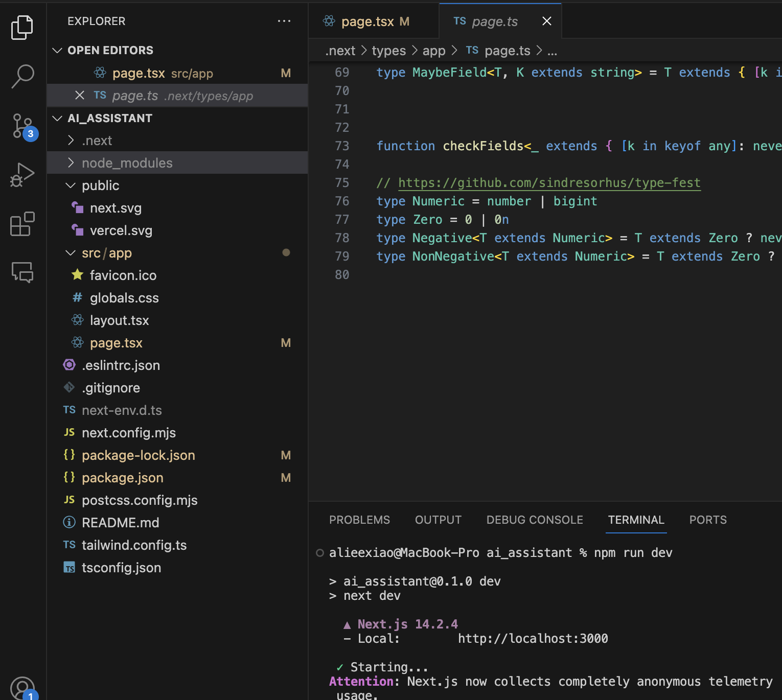The height and width of the screenshot is (700, 782).
Task: Click the braces icon beside package.json
Action: (69, 477)
